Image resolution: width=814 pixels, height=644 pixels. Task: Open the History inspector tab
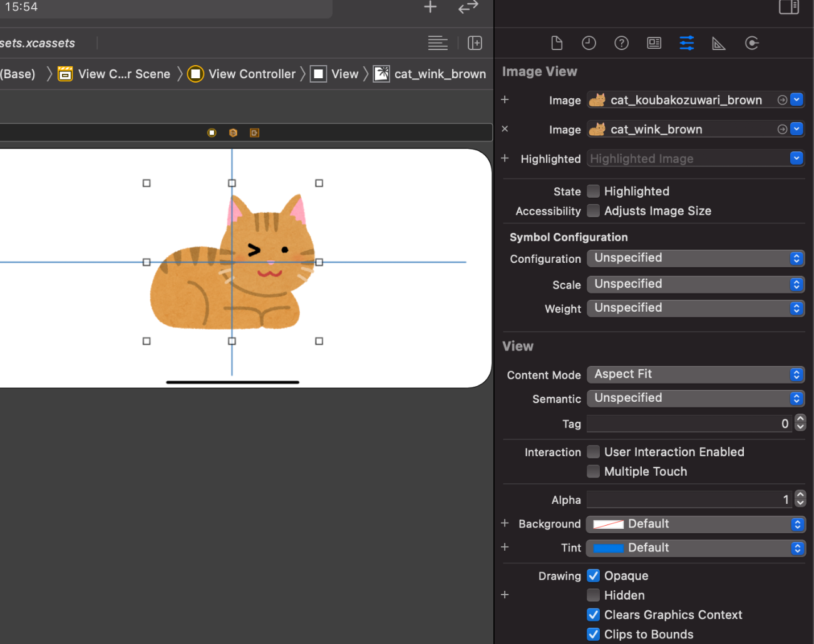(589, 43)
